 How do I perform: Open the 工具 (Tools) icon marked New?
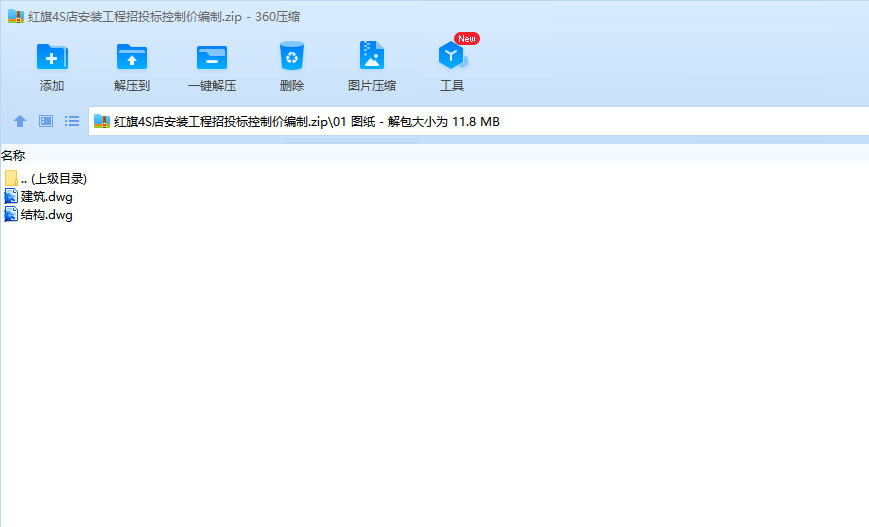(452, 55)
